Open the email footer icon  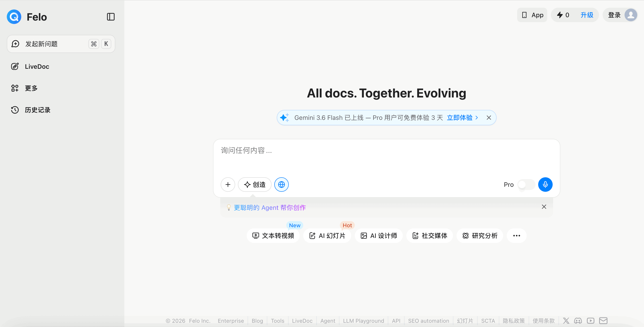[603, 320]
